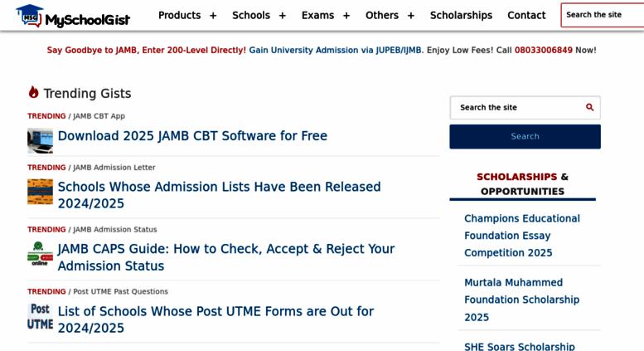This screenshot has width=644, height=351.
Task: Expand the Products menu plus sign
Action: pyautogui.click(x=213, y=16)
